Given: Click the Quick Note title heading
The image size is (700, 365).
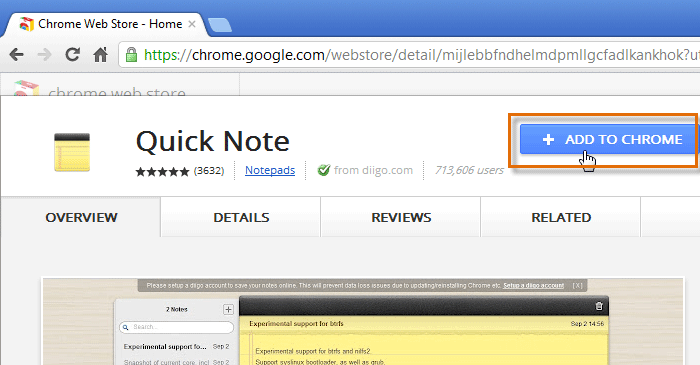Looking at the screenshot, I should pos(212,141).
